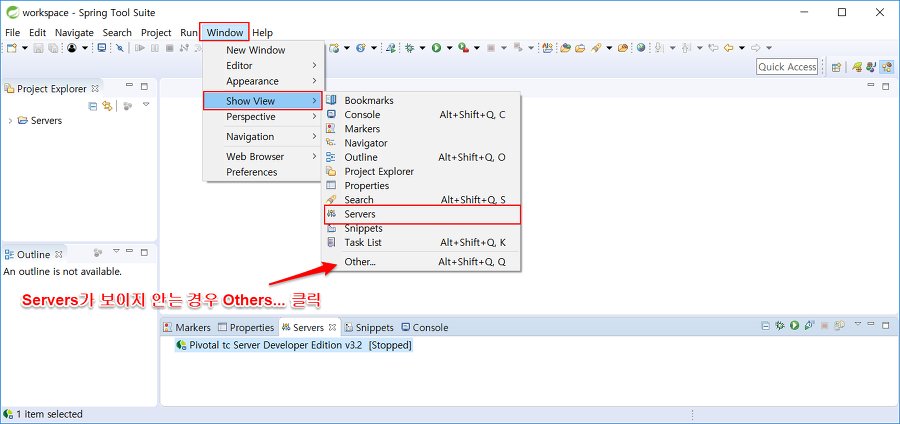This screenshot has height=424, width=900.
Task: Expand the Appearance submenu
Action: [263, 81]
